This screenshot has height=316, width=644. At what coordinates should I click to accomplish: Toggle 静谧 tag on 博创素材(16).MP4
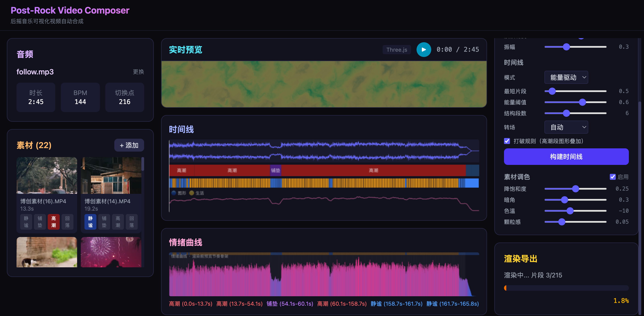(26, 222)
